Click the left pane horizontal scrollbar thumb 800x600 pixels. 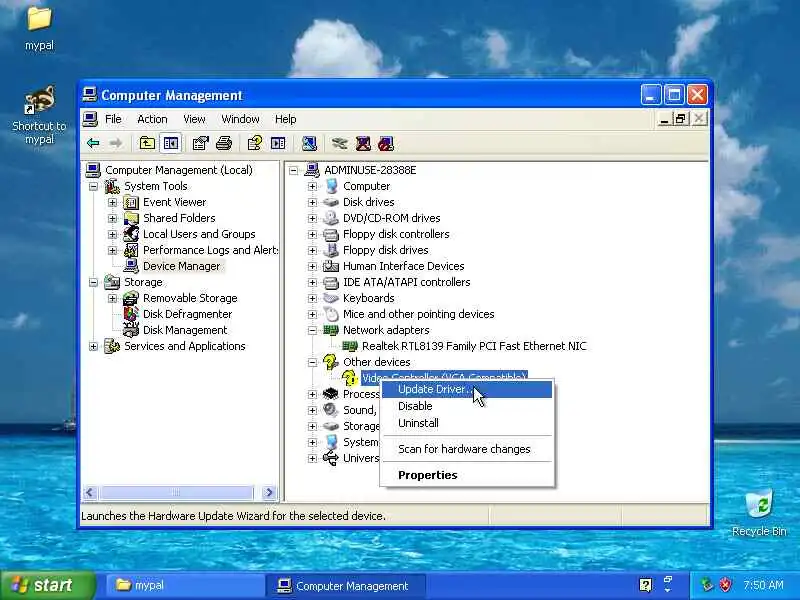tap(176, 492)
